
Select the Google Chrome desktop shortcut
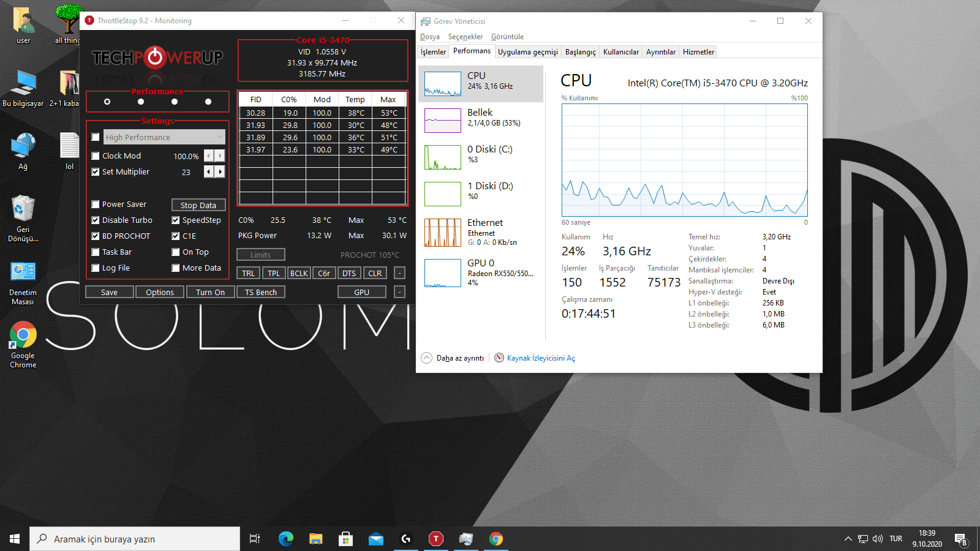click(x=23, y=345)
